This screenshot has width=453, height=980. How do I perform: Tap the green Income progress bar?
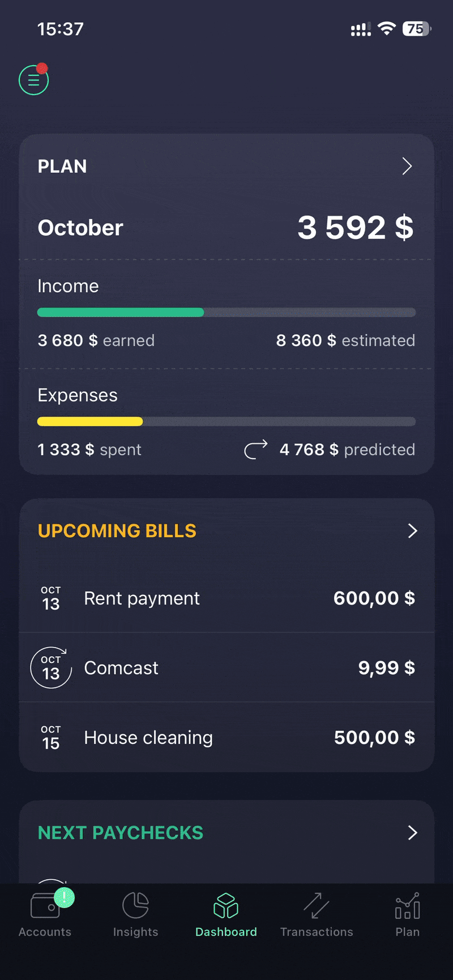121,313
